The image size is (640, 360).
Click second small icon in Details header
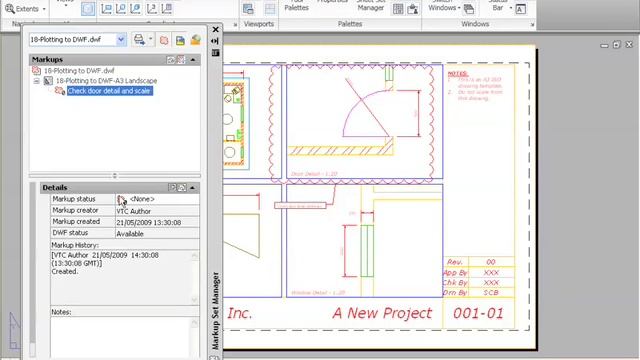click(182, 188)
